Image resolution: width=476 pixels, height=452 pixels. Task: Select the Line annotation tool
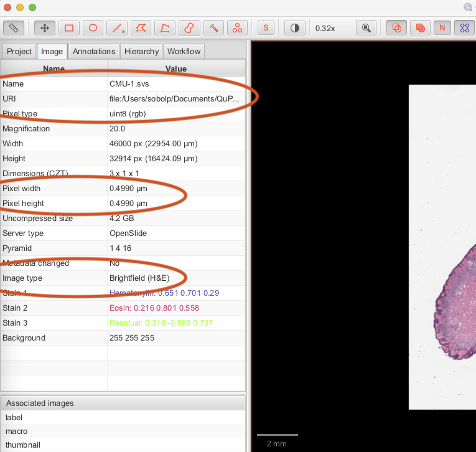[116, 28]
